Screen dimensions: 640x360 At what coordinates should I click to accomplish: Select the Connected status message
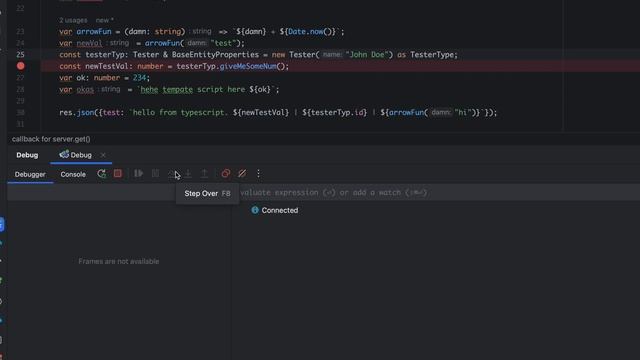[280, 210]
